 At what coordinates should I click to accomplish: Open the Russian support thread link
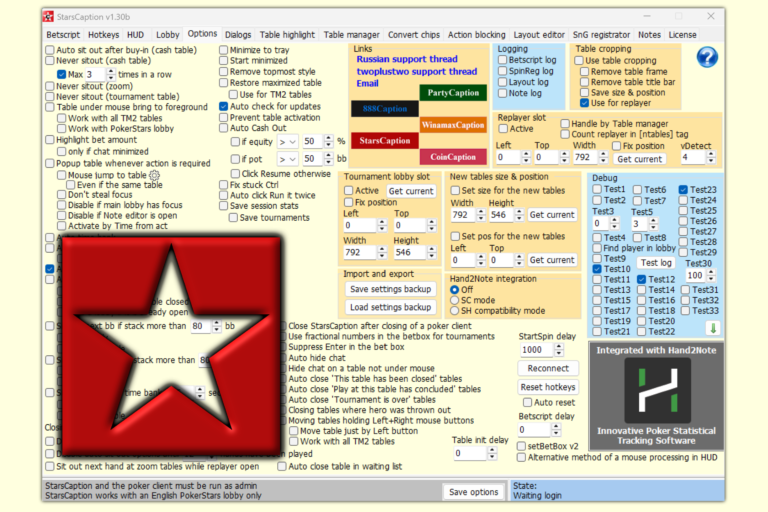(x=407, y=59)
